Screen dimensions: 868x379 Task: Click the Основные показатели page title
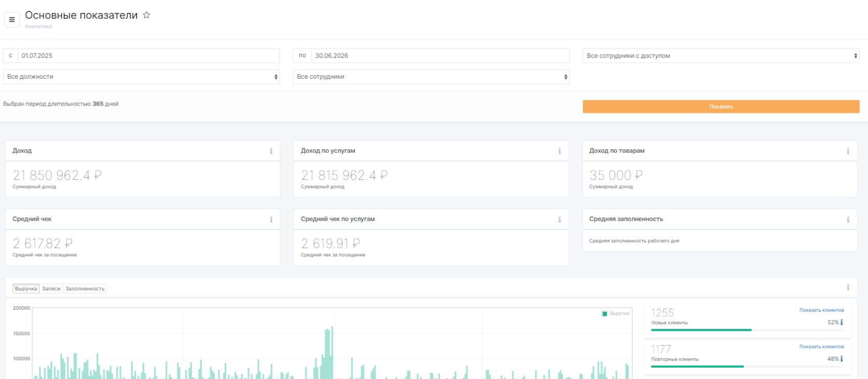click(81, 16)
